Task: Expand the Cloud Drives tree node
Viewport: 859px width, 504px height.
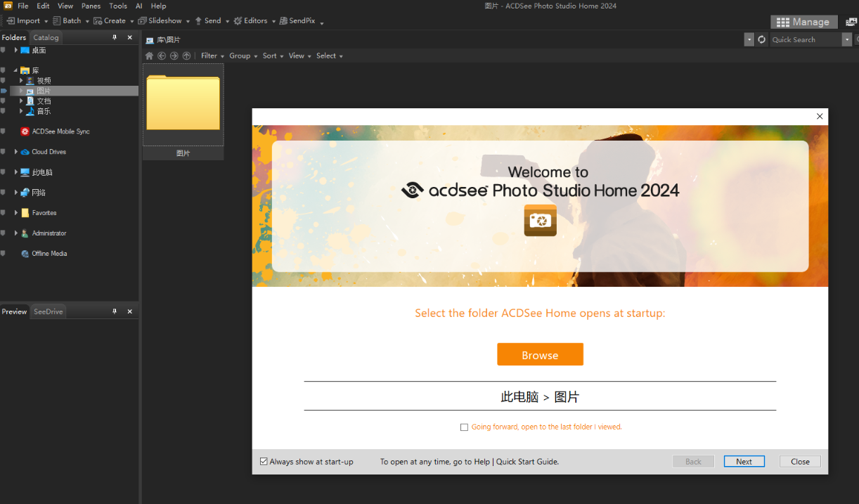Action: coord(16,152)
